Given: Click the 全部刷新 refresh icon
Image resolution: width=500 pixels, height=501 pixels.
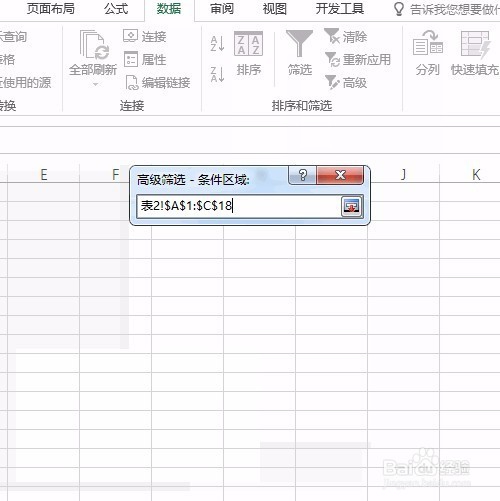Looking at the screenshot, I should [x=94, y=44].
